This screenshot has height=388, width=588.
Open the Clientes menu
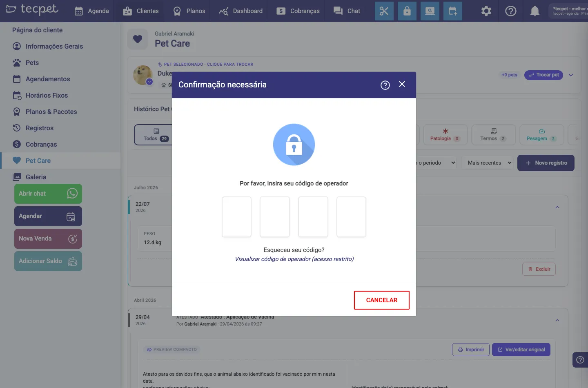pos(141,11)
